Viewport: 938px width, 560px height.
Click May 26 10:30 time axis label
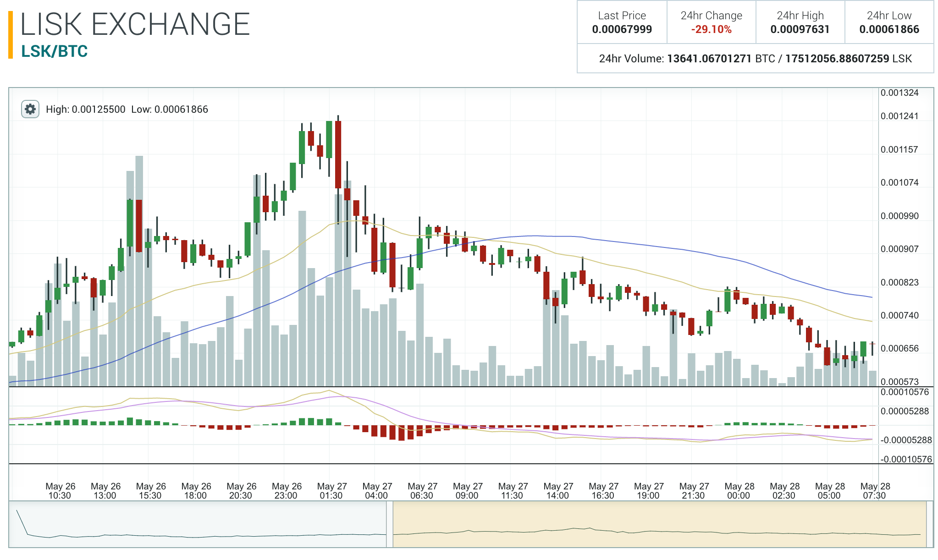click(60, 491)
